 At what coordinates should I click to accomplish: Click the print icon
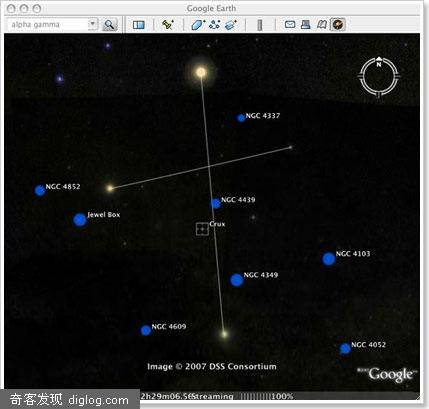click(305, 24)
